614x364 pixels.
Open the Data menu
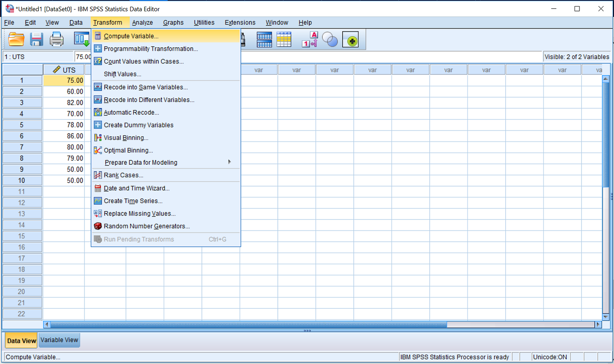click(76, 22)
